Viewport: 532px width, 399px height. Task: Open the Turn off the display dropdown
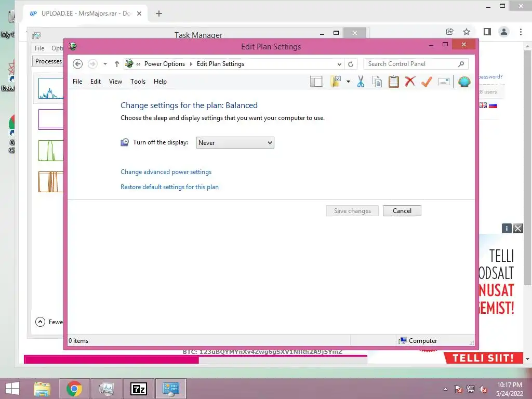click(235, 142)
